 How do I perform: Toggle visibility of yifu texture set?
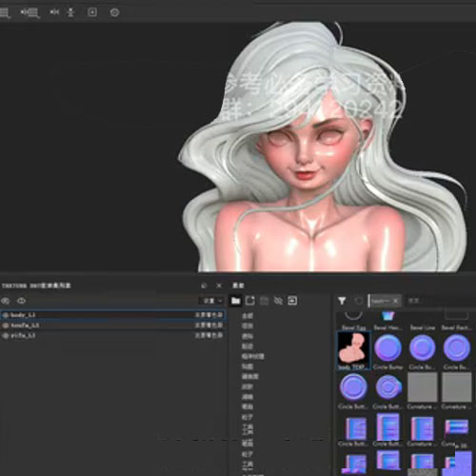point(6,335)
